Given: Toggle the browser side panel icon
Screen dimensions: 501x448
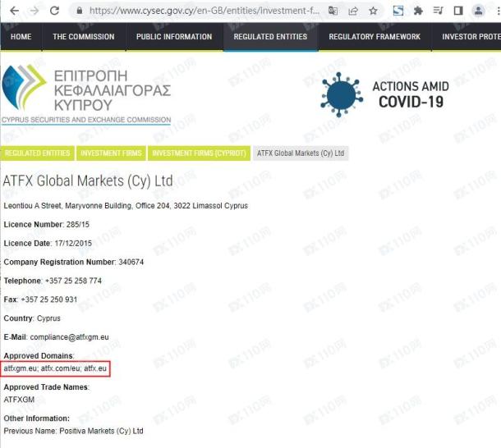Looking at the screenshot, I should coord(458,11).
